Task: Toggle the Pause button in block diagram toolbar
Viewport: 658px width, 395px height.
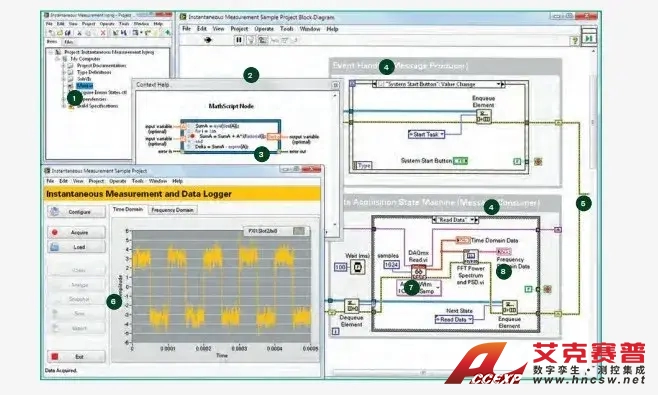Action: pyautogui.click(x=239, y=40)
